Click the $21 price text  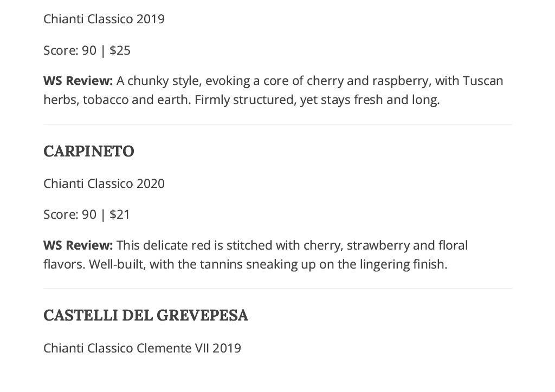coord(120,214)
